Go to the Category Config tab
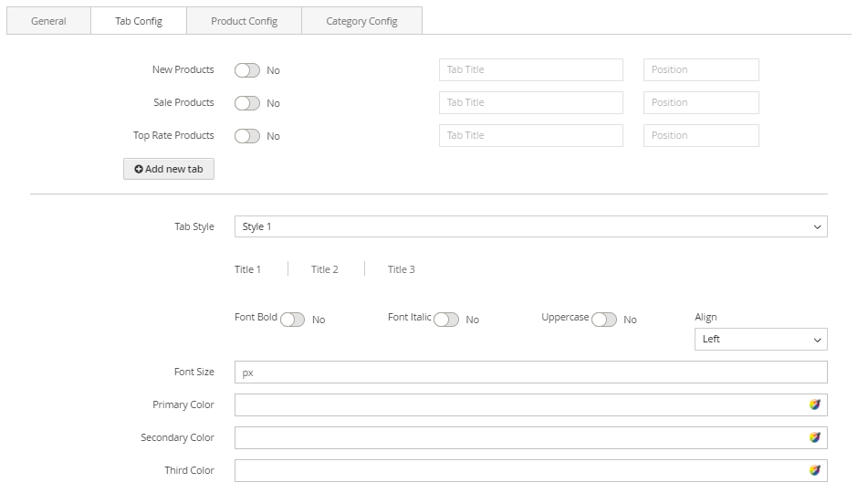This screenshot has width=868, height=504. tap(361, 21)
